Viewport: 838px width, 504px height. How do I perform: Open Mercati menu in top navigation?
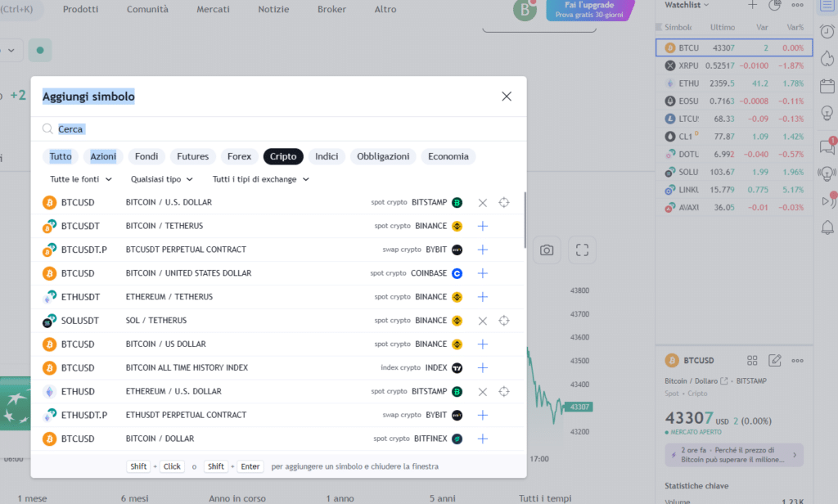213,9
